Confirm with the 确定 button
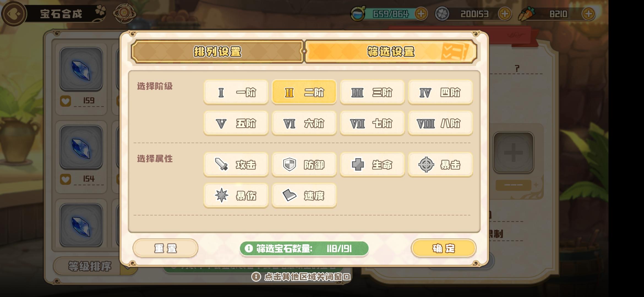This screenshot has width=644, height=297. pos(443,248)
